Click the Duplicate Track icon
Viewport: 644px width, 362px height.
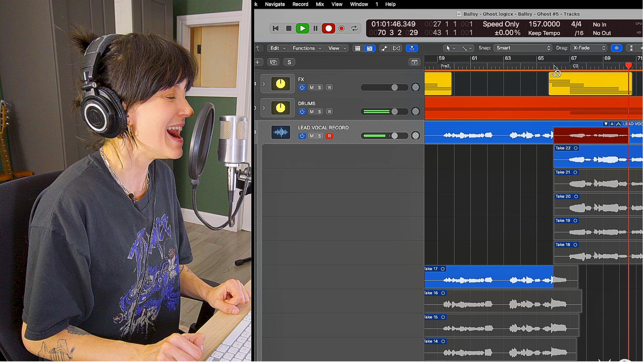pos(273,62)
